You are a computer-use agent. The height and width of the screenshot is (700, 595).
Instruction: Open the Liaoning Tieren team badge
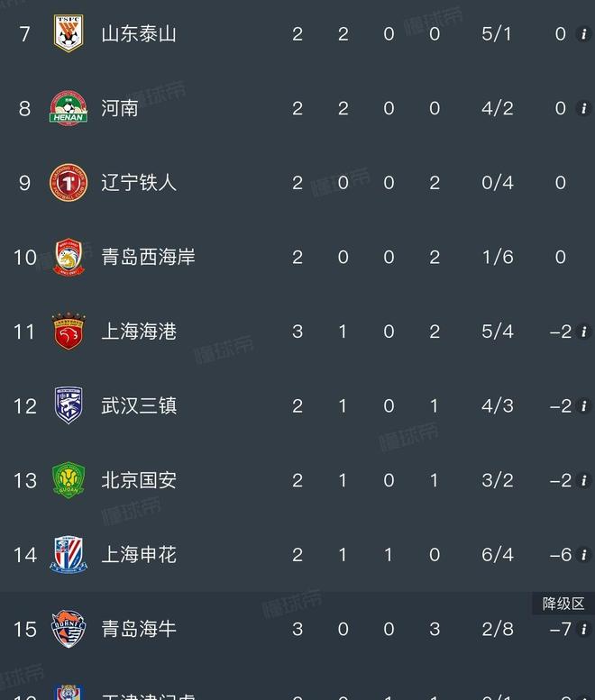point(68,183)
